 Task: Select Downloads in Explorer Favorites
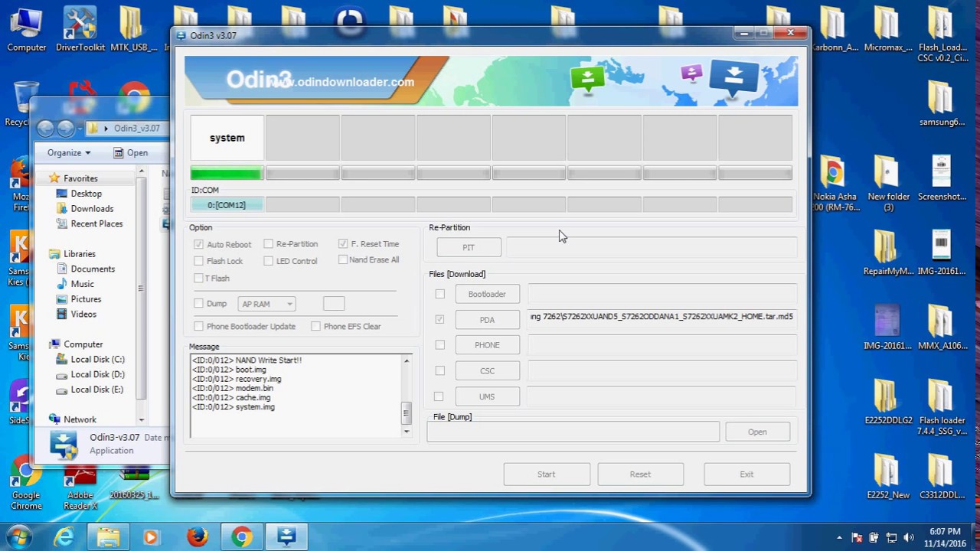(92, 209)
